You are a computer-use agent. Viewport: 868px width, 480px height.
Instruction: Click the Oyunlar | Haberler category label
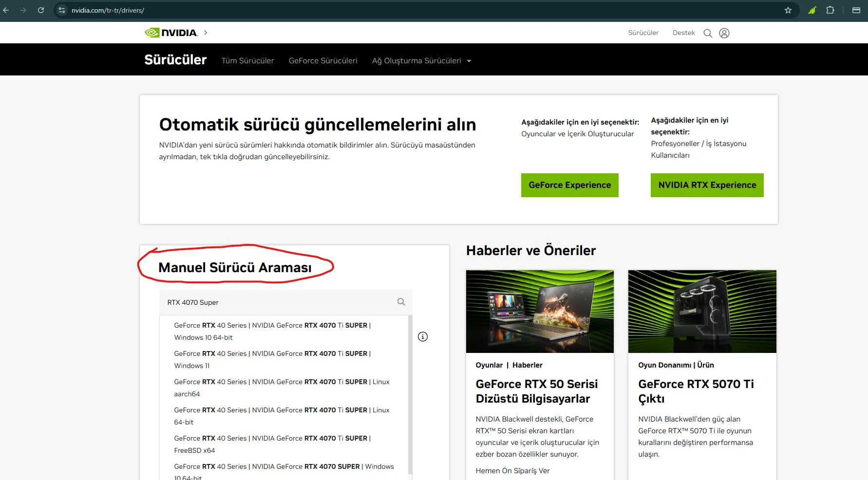[509, 365]
